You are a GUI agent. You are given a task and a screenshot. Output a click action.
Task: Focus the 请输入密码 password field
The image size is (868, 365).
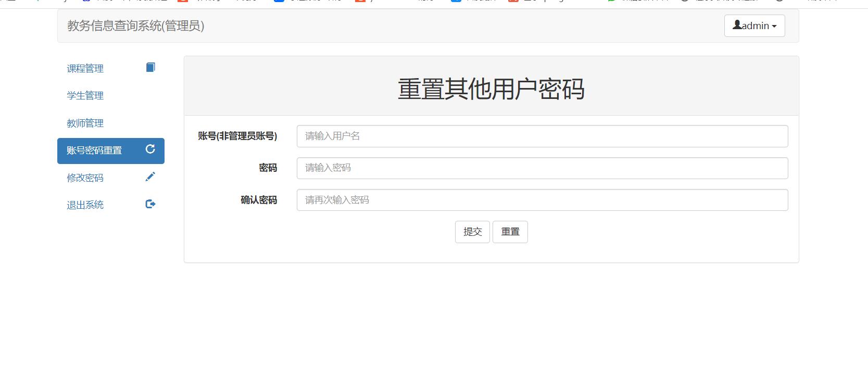(x=542, y=168)
